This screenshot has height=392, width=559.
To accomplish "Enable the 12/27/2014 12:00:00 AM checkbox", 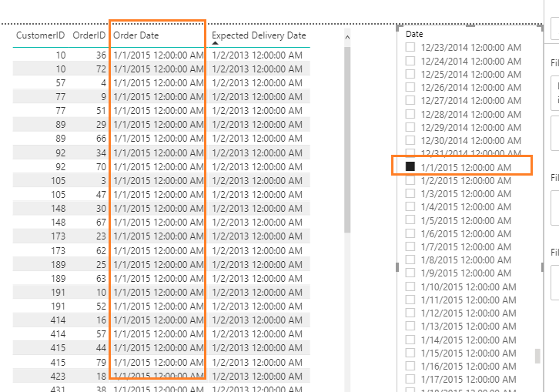I will [410, 100].
